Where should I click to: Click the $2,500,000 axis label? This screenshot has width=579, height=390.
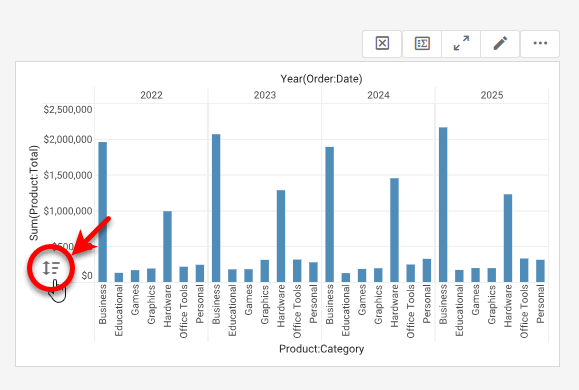68,110
